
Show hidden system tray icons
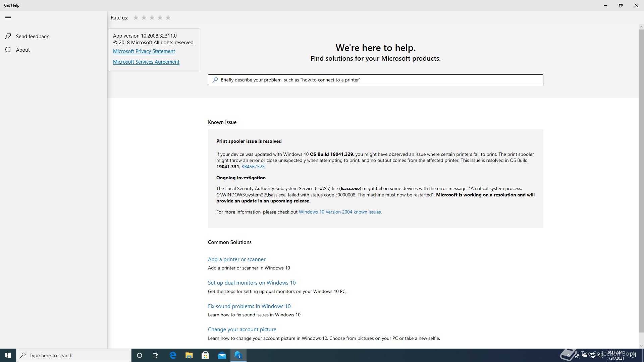coord(568,355)
